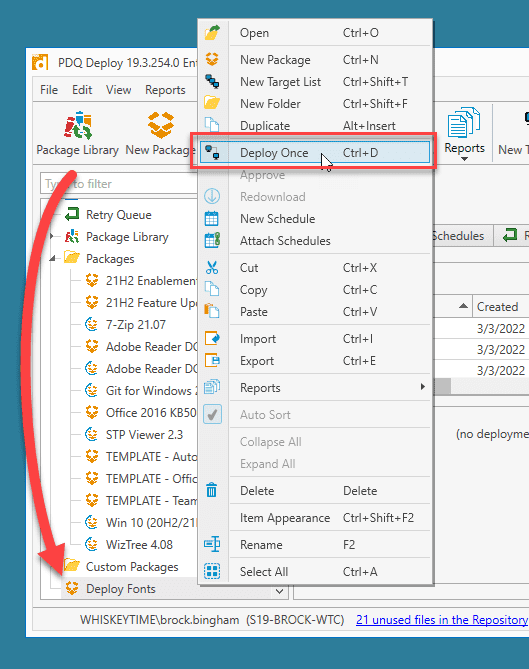Image resolution: width=529 pixels, height=669 pixels.
Task: Click the Retry Queue icon in tree
Action: pyautogui.click(x=72, y=214)
